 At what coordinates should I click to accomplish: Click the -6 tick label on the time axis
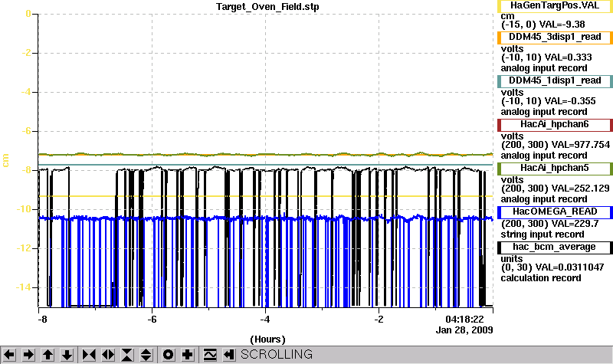click(152, 320)
